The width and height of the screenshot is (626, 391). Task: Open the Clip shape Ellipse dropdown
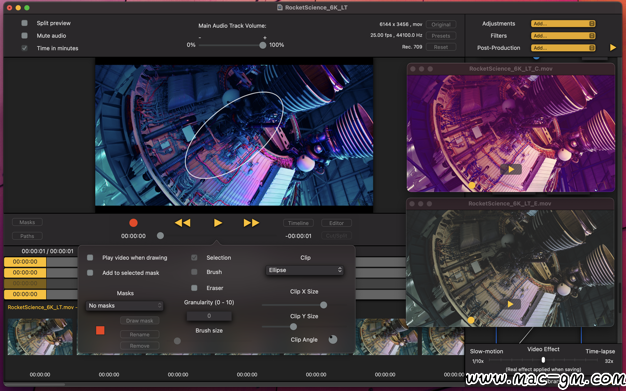[304, 270]
